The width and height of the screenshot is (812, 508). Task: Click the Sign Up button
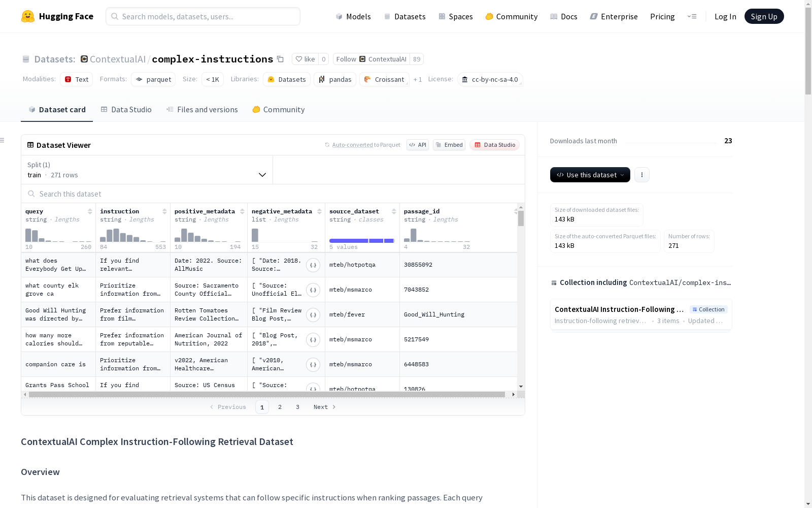tap(764, 16)
